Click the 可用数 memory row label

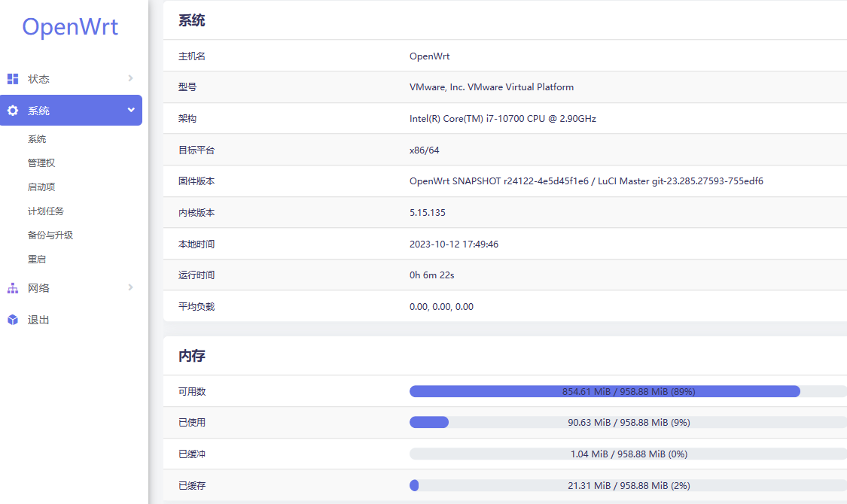(192, 391)
